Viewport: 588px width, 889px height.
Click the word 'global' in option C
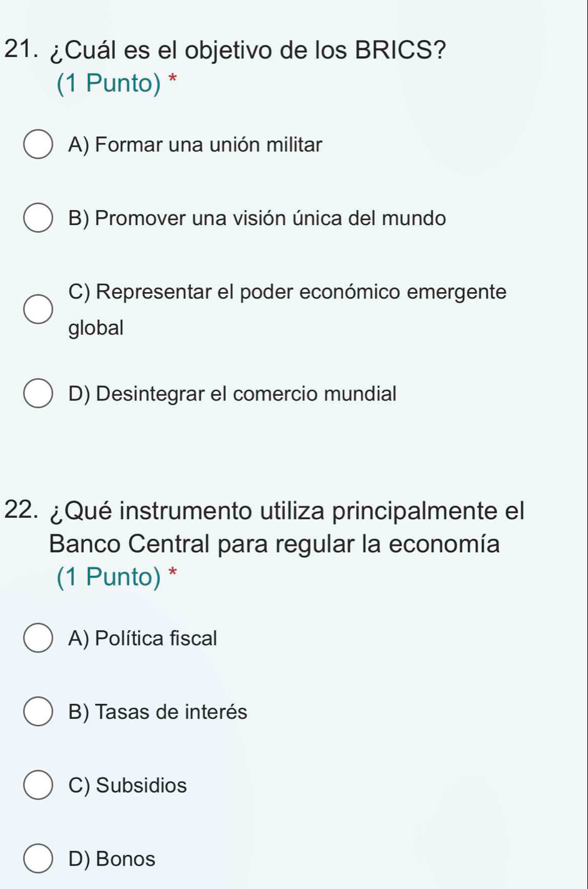[96, 328]
